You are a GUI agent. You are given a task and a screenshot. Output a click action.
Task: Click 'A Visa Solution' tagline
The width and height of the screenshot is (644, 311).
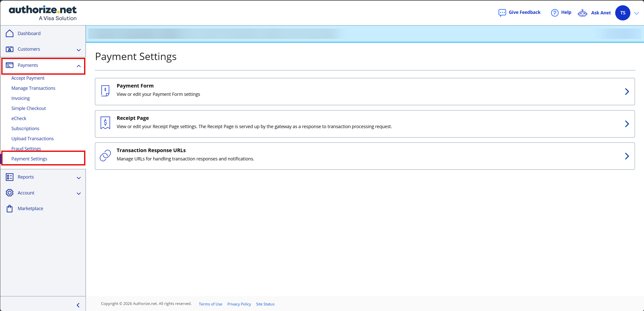coord(58,18)
